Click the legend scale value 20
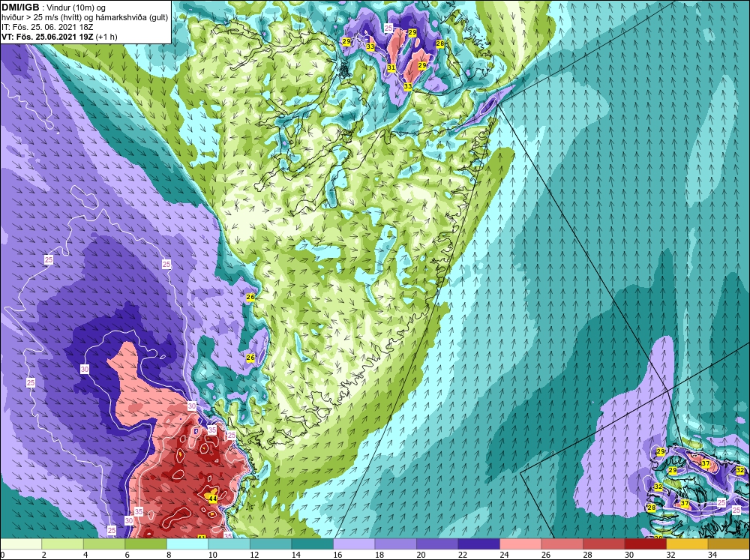Screen dimensions: 750x560 (421, 555)
